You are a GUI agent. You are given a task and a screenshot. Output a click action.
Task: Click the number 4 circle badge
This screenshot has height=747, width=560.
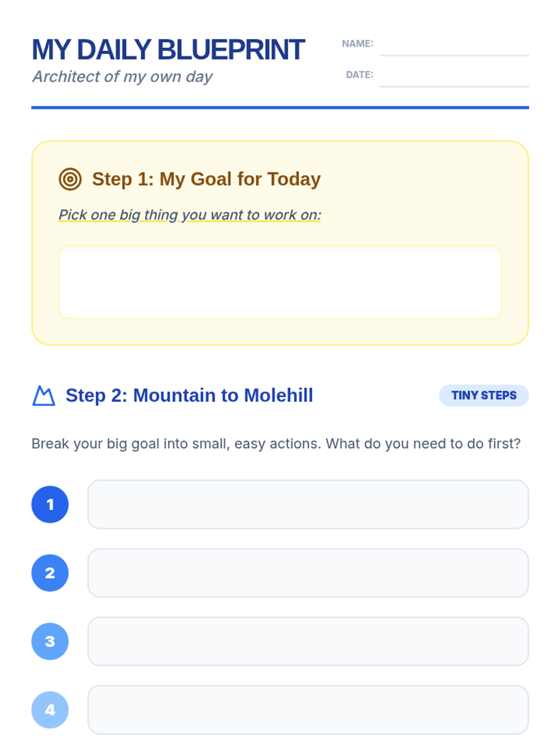50,710
